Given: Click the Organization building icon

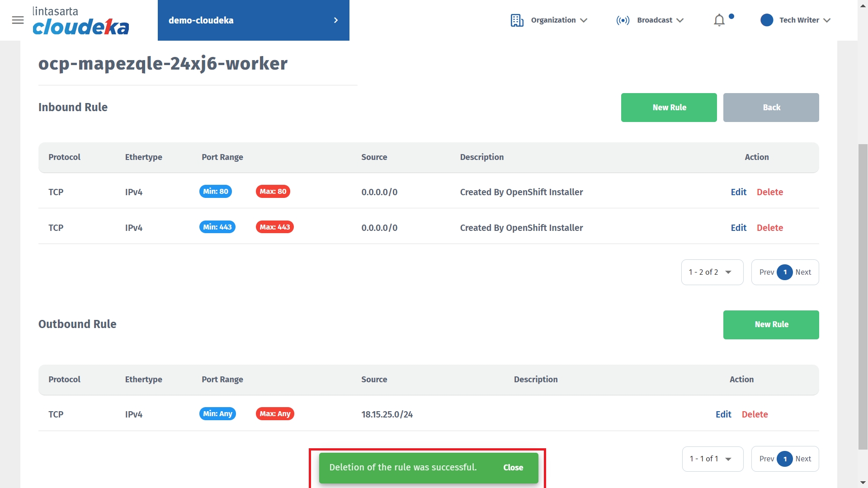Looking at the screenshot, I should click(517, 20).
